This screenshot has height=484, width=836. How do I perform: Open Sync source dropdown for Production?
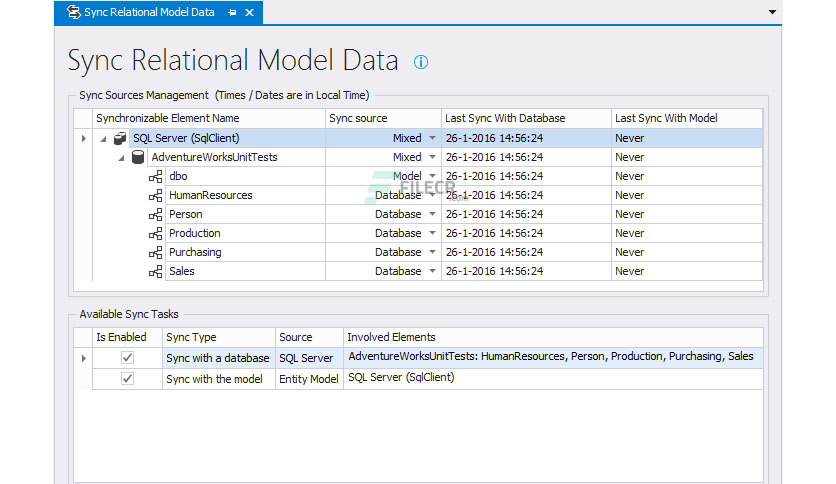coord(432,233)
